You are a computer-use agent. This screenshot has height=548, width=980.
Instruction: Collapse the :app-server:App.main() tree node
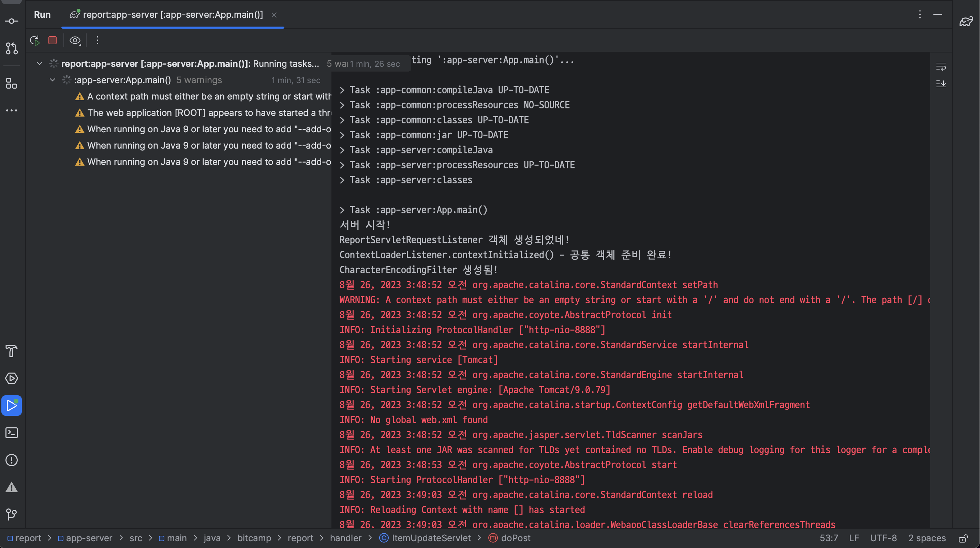(53, 80)
